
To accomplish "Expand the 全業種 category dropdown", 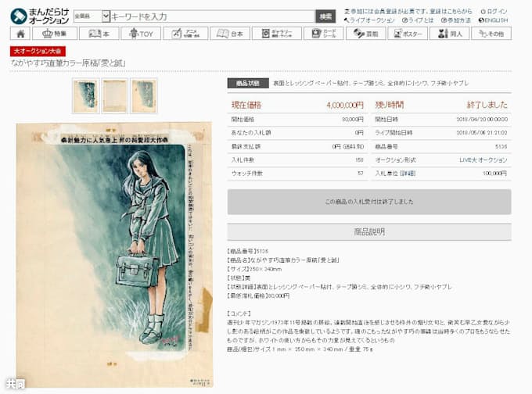I will click(92, 16).
